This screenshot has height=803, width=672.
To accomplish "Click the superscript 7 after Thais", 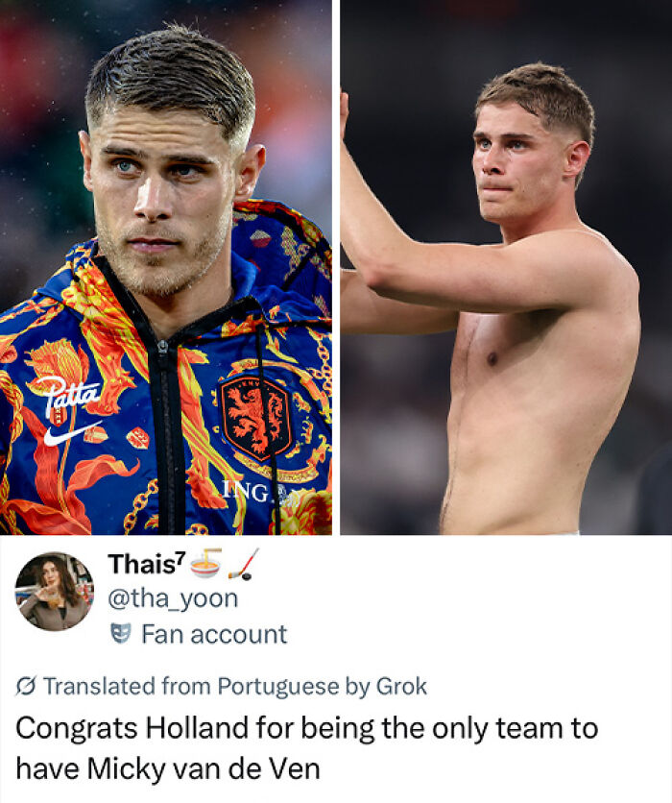I will click(180, 558).
